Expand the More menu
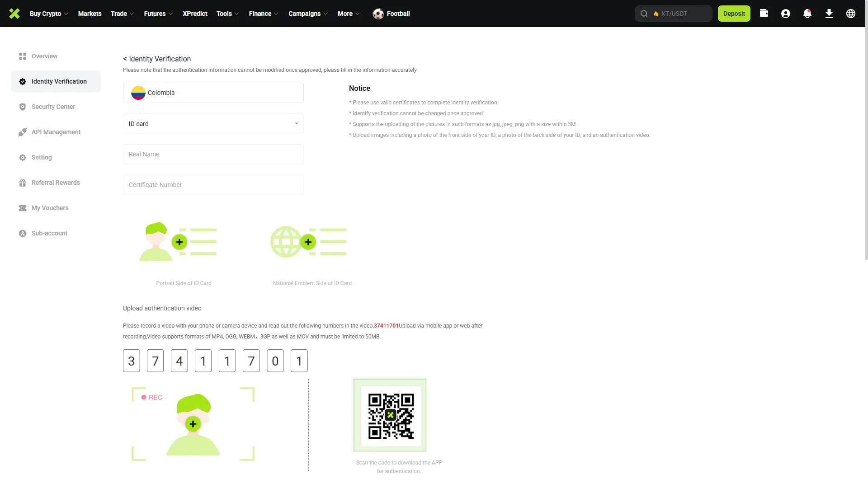868x488 pixels. point(349,14)
